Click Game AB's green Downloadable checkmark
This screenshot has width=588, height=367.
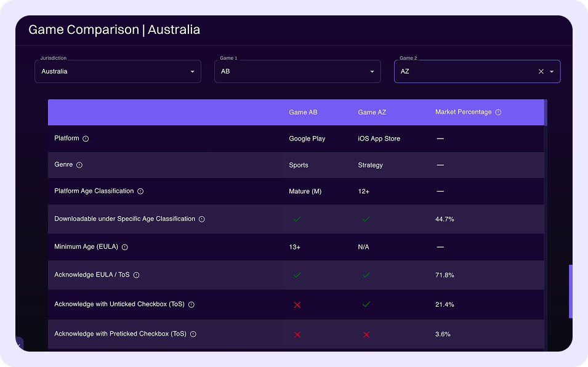(x=297, y=219)
